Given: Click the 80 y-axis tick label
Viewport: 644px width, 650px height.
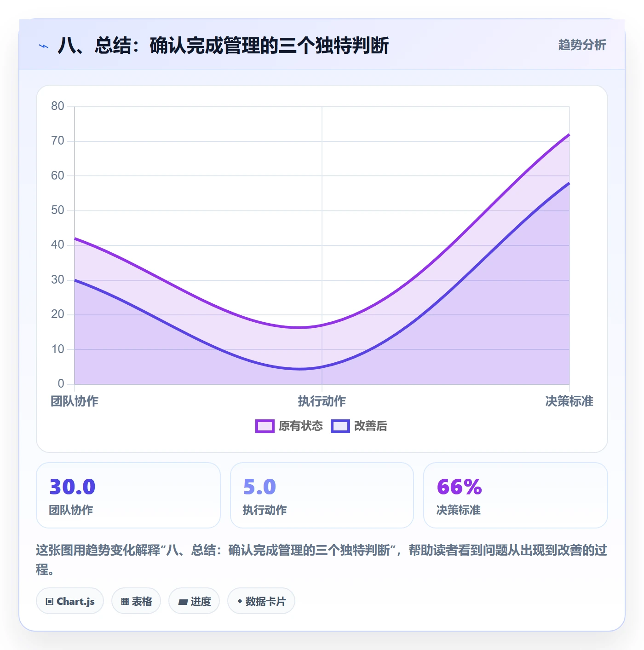Looking at the screenshot, I should click(57, 106).
